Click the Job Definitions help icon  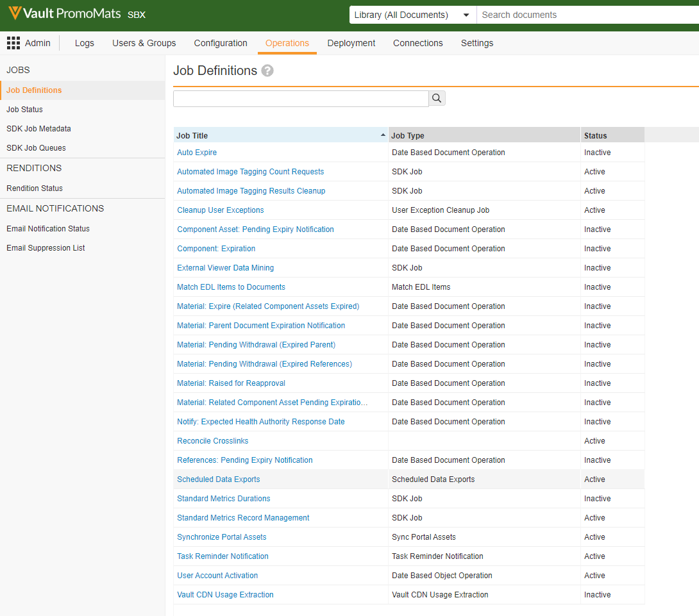pos(267,71)
